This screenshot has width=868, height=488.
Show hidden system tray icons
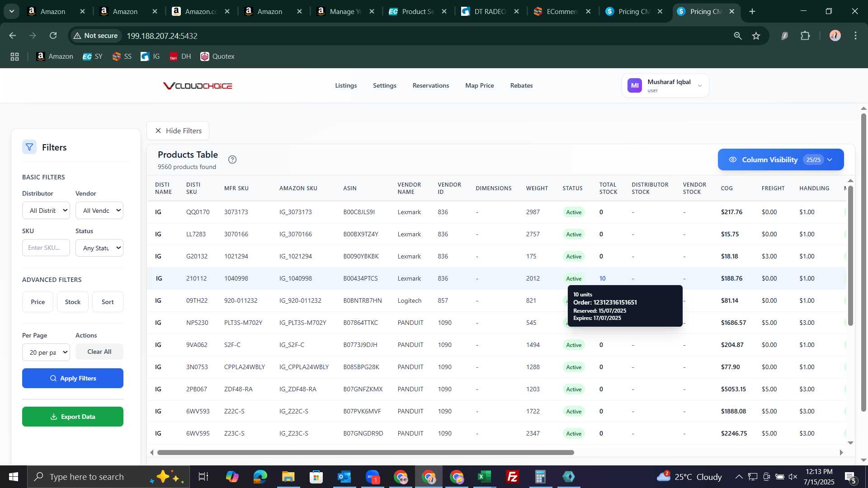coord(739,477)
